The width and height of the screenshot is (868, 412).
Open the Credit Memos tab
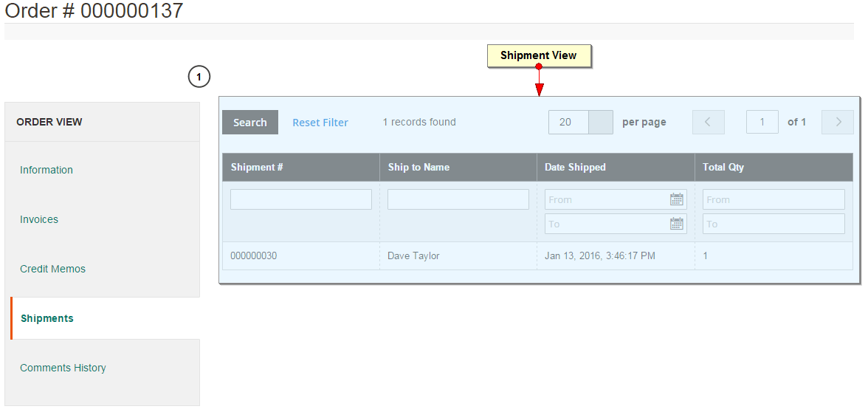pos(52,269)
